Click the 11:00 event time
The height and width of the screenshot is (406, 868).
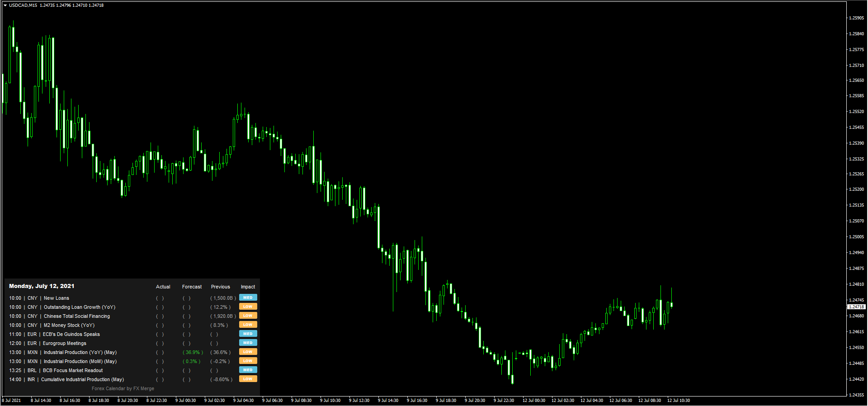click(x=15, y=335)
